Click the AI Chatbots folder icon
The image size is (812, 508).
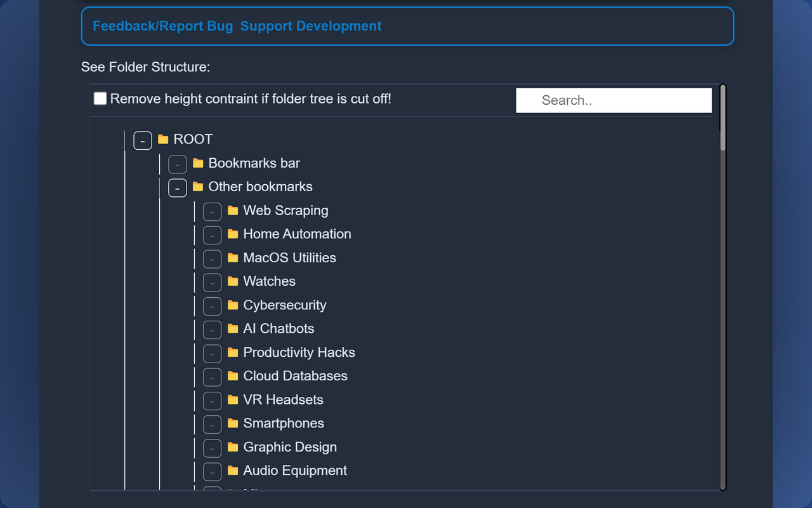(233, 328)
